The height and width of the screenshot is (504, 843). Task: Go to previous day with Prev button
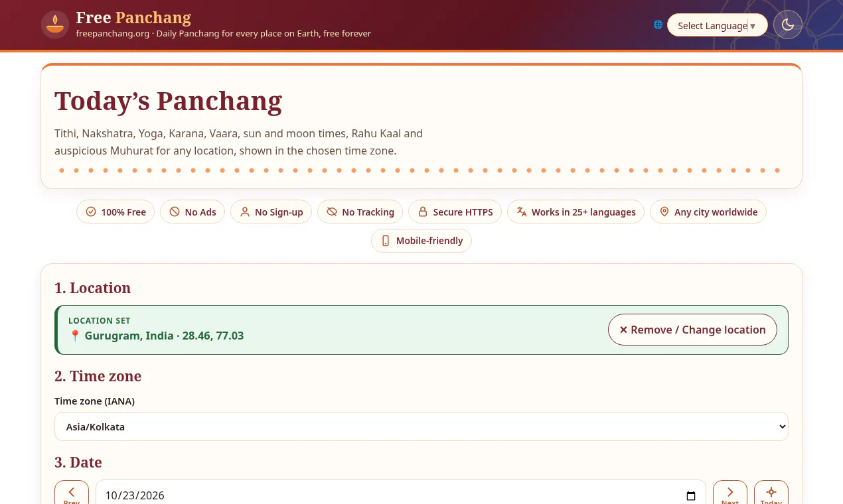72,493
